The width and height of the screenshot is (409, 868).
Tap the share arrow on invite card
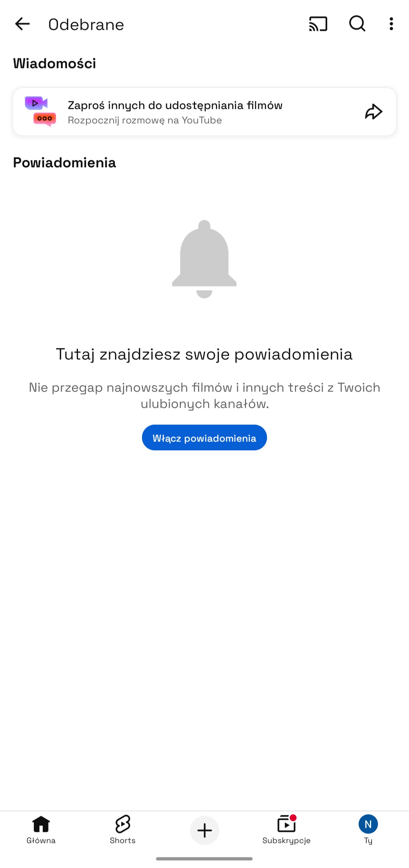(374, 112)
